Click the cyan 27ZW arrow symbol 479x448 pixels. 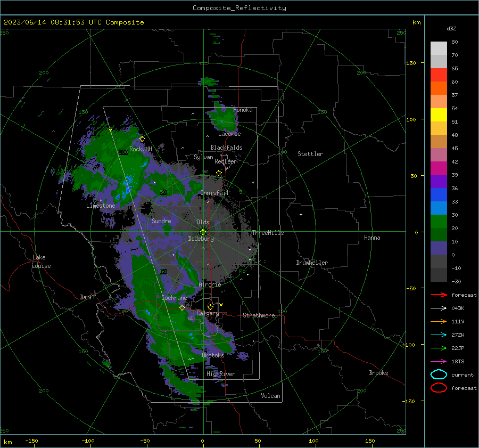pyautogui.click(x=439, y=335)
